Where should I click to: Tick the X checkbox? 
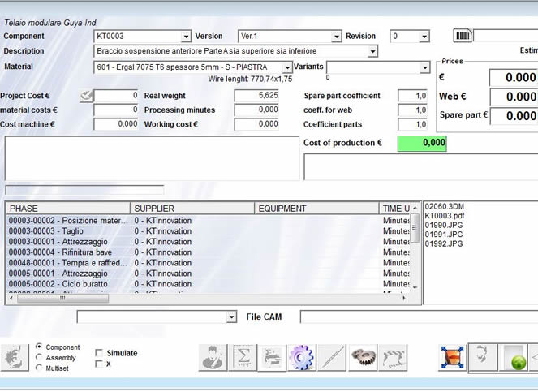(x=99, y=364)
